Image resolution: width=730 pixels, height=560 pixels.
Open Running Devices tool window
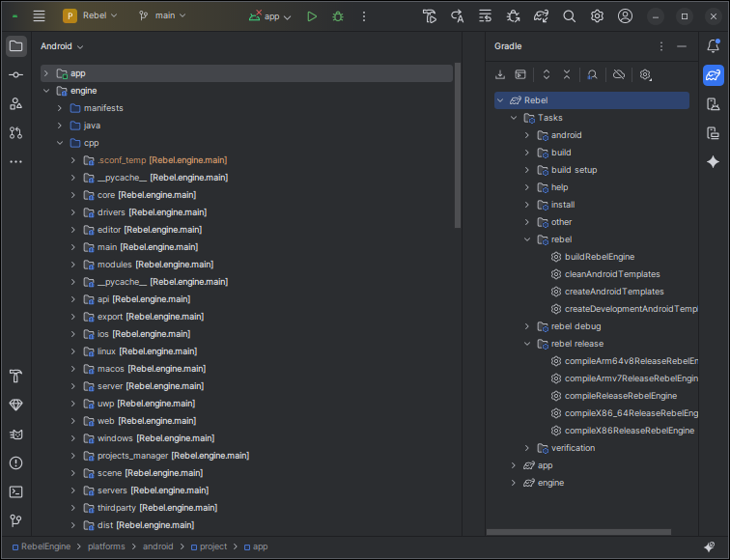click(x=714, y=133)
